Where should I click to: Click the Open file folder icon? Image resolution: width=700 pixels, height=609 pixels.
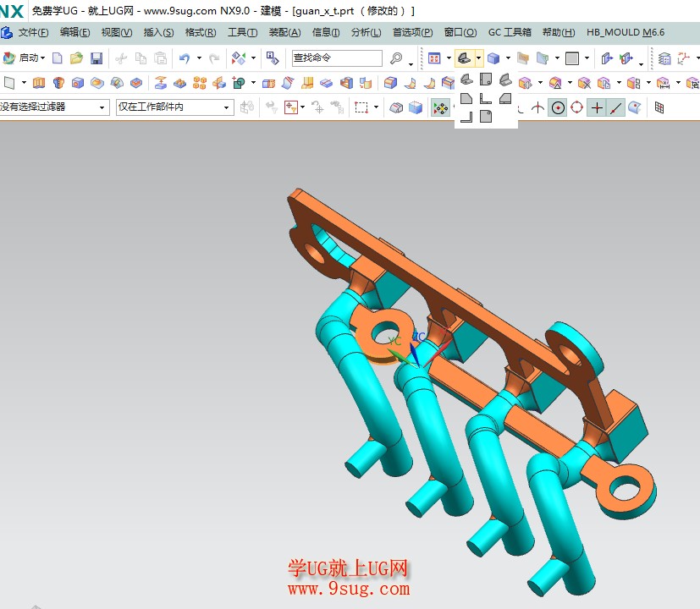pos(77,58)
